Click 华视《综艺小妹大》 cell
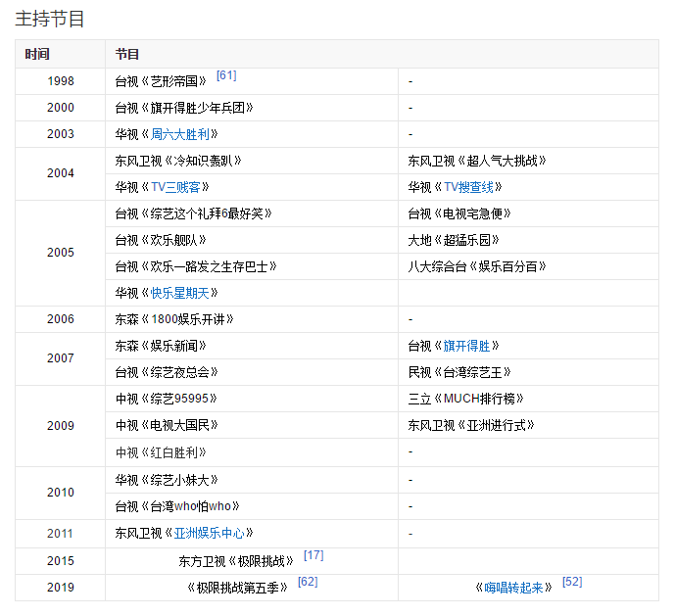This screenshot has width=675, height=616. pos(252,480)
